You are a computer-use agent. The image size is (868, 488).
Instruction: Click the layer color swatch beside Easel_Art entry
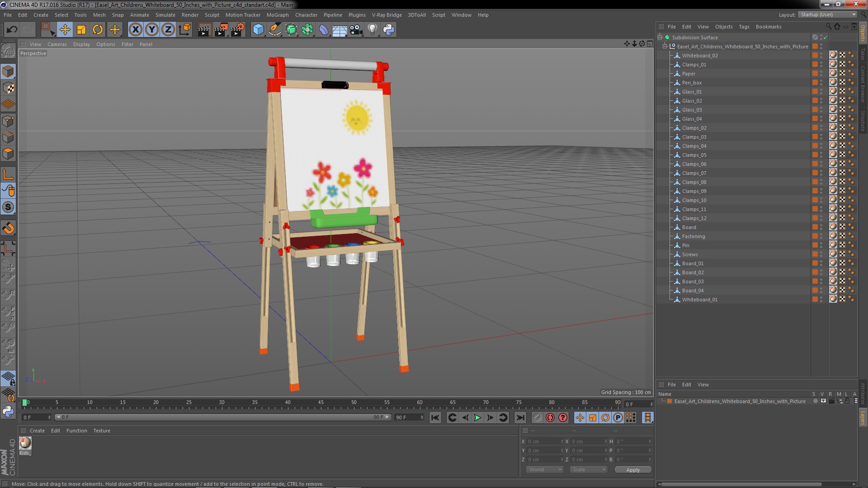tap(670, 401)
